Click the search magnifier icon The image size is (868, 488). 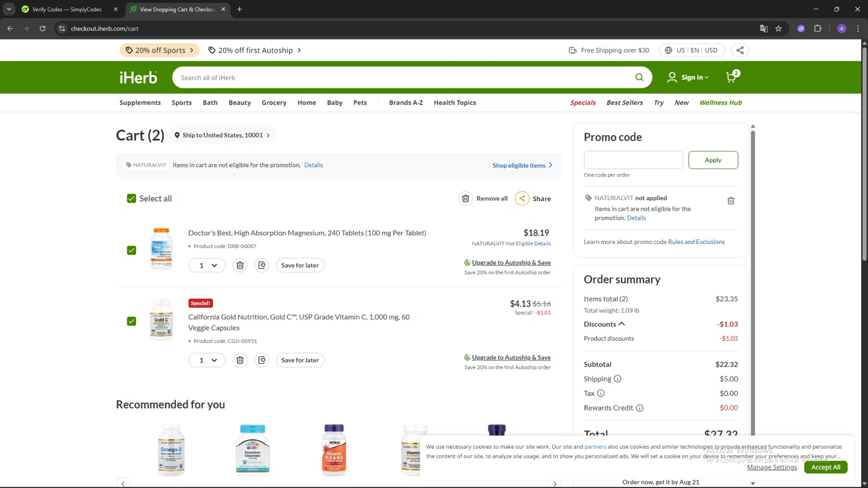click(639, 77)
